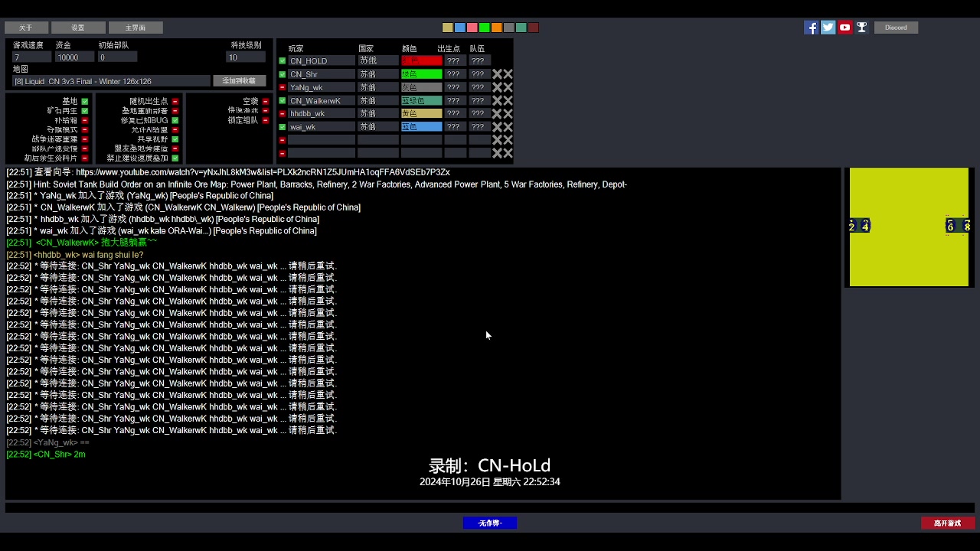Open the Facebook icon link
The height and width of the screenshot is (551, 980).
(811, 28)
